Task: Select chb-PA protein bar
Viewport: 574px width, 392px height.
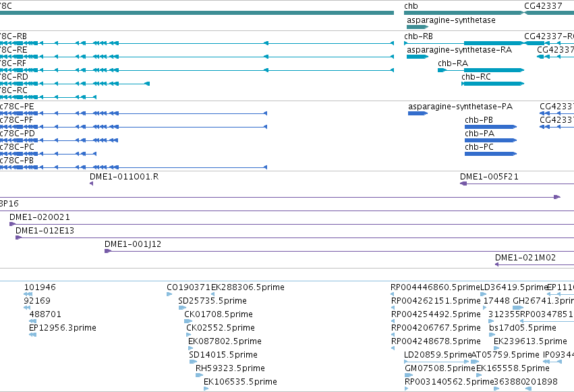Action: (490, 140)
